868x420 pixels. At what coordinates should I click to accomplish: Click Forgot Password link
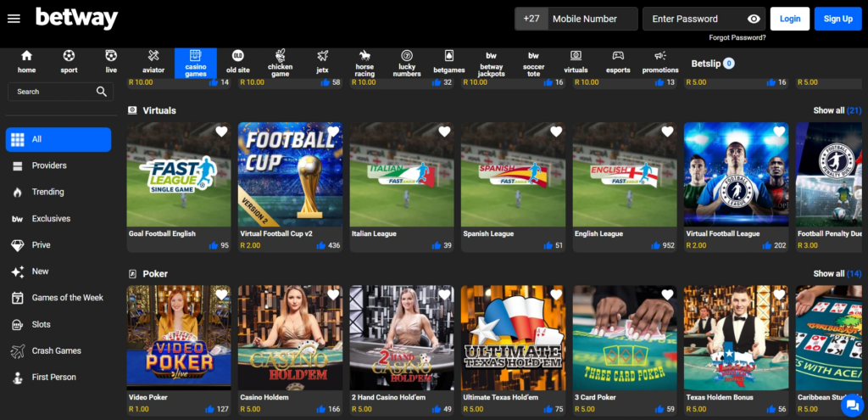click(737, 37)
